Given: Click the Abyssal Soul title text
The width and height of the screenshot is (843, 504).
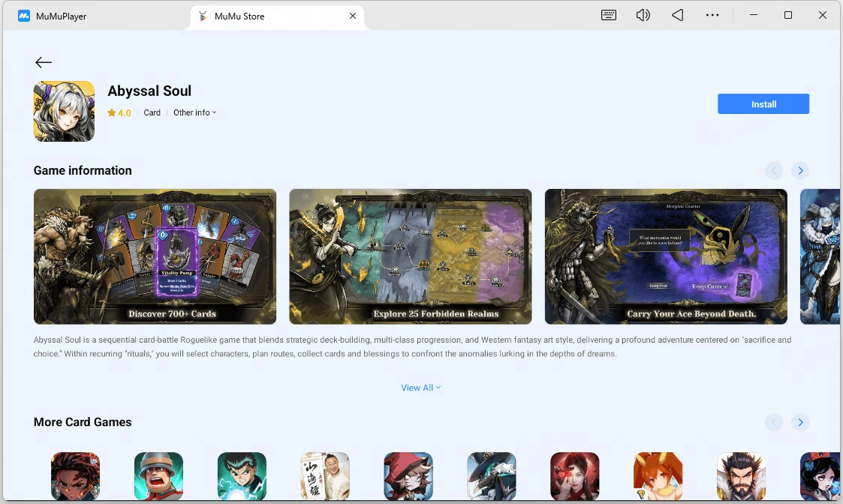Looking at the screenshot, I should click(x=149, y=91).
